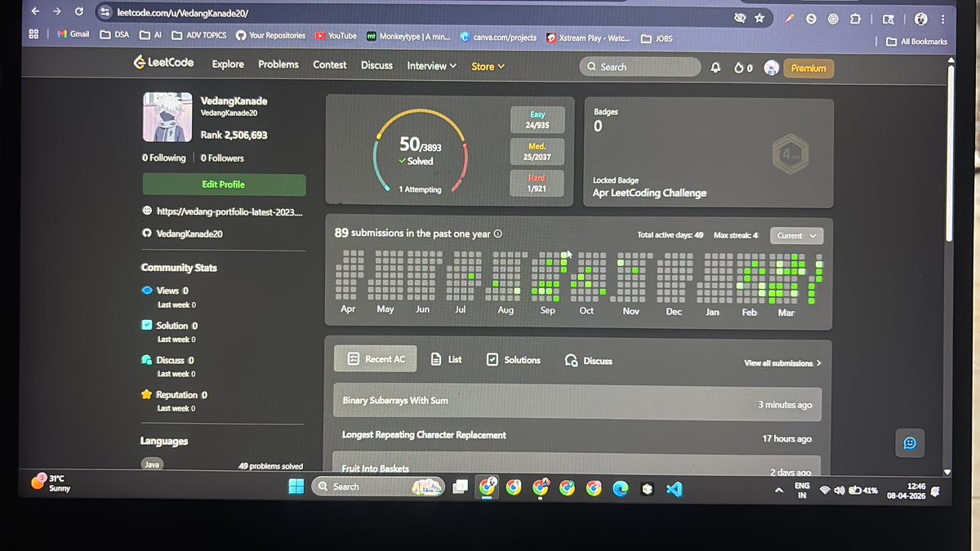Open the Gmail bookmark

(73, 34)
